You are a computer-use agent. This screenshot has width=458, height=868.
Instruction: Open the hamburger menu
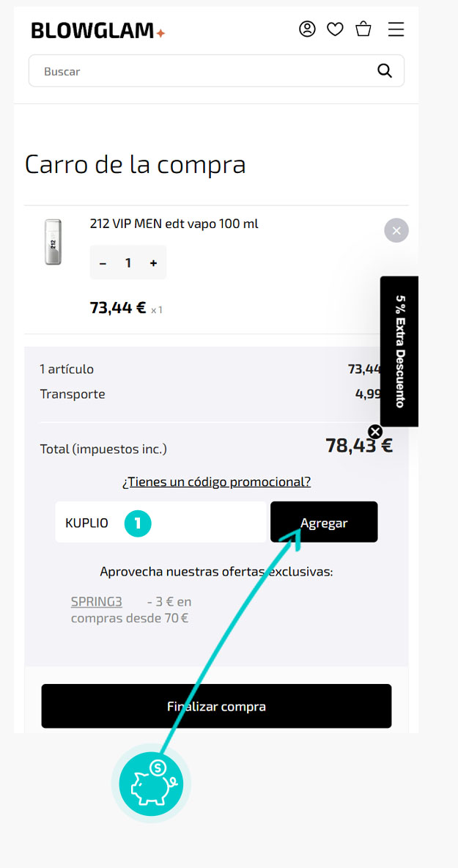tap(396, 29)
